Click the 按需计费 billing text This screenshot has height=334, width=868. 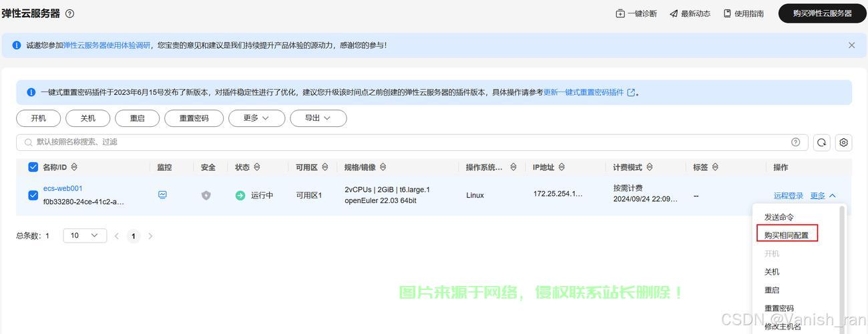[628, 188]
